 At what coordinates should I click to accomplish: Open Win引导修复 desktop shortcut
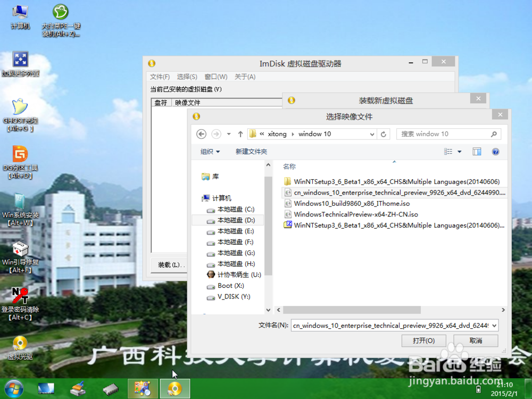(x=20, y=257)
